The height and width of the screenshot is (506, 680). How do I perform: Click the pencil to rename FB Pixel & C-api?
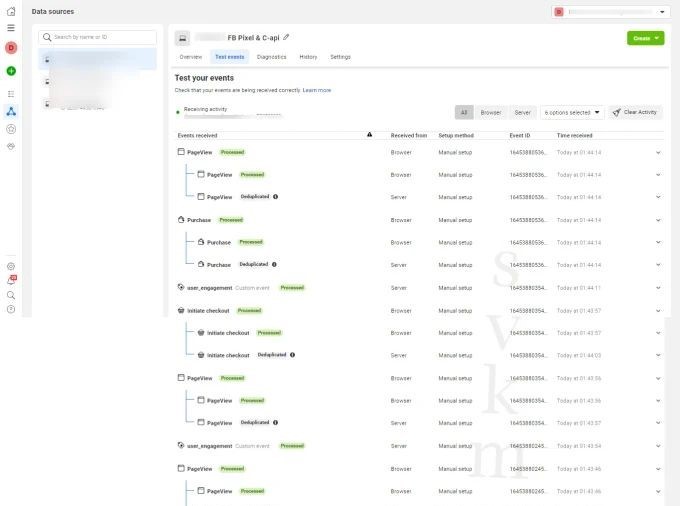[286, 37]
